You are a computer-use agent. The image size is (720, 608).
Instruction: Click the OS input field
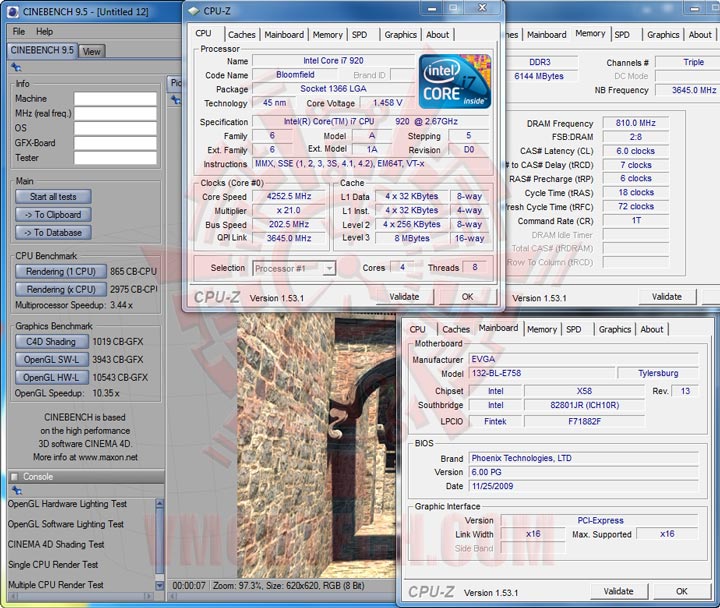tap(115, 128)
